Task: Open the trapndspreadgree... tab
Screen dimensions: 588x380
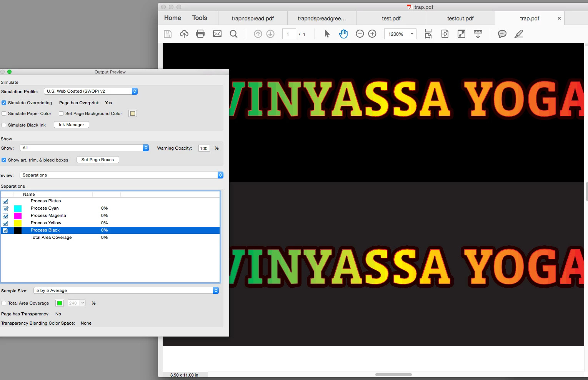Action: pos(322,18)
